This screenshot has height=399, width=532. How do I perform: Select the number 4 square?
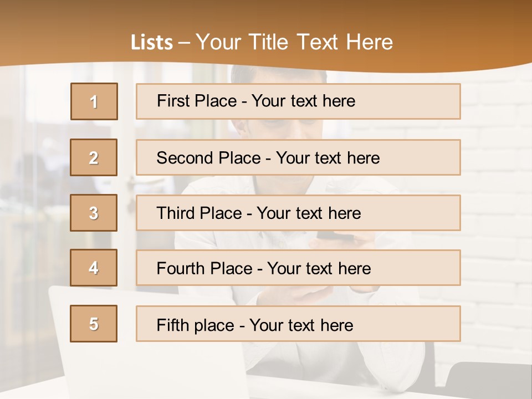(x=94, y=268)
